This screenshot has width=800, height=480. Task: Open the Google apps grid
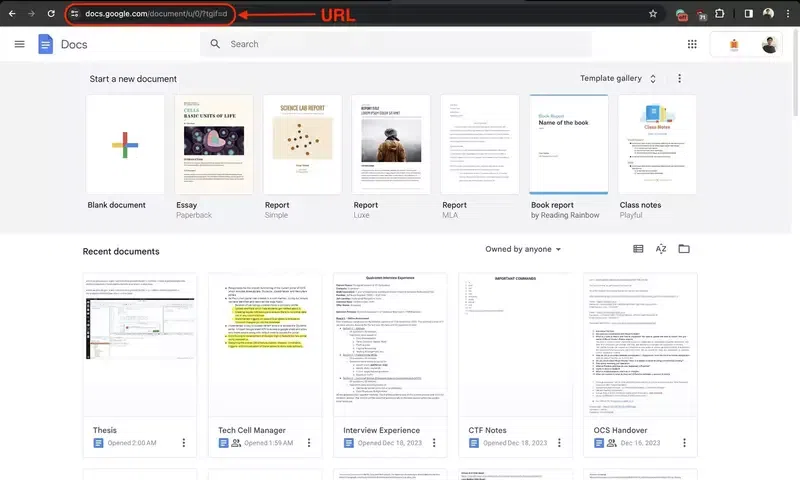point(692,44)
